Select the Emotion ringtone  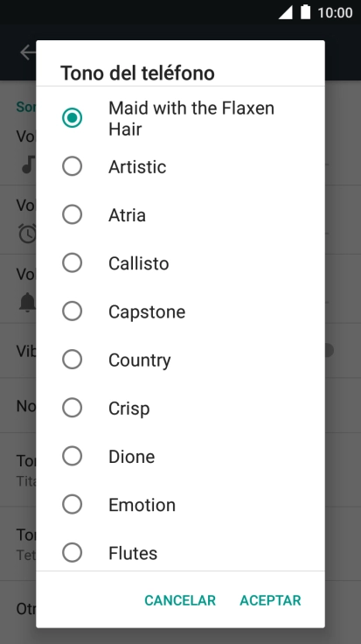pyautogui.click(x=73, y=504)
